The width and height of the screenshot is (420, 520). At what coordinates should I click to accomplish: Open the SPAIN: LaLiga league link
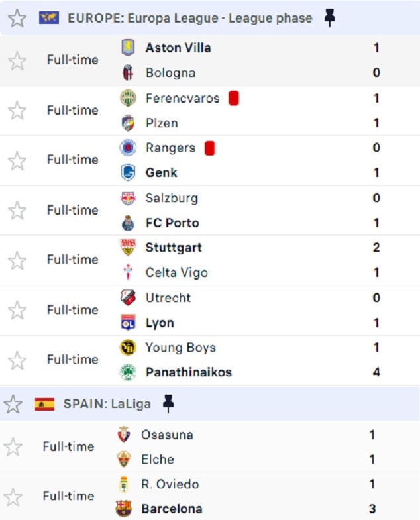tap(107, 403)
